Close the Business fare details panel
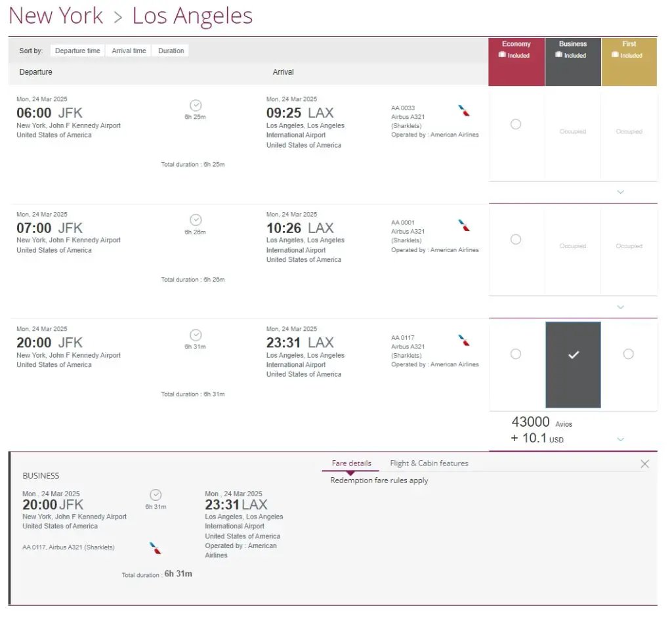This screenshot has width=672, height=619. [x=644, y=464]
